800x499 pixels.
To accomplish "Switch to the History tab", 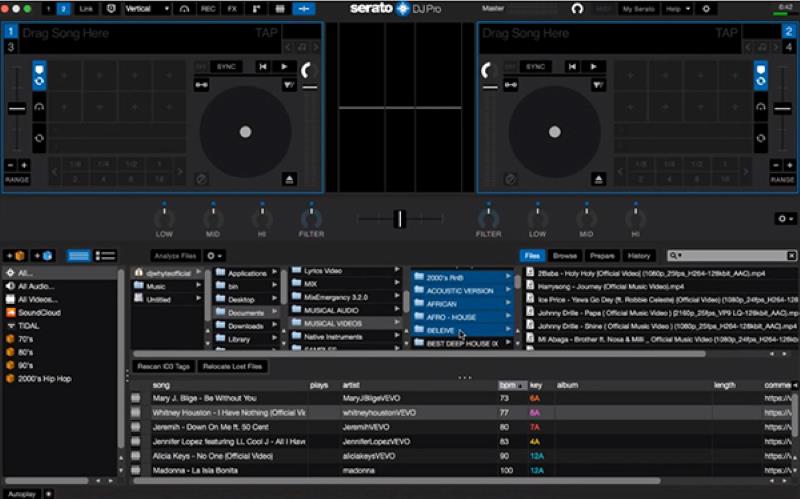I will click(639, 256).
